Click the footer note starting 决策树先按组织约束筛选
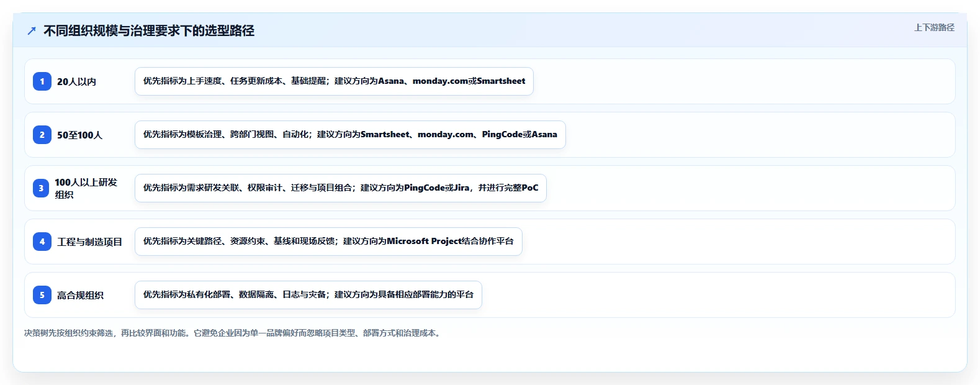The width and height of the screenshot is (980, 385). click(233, 333)
